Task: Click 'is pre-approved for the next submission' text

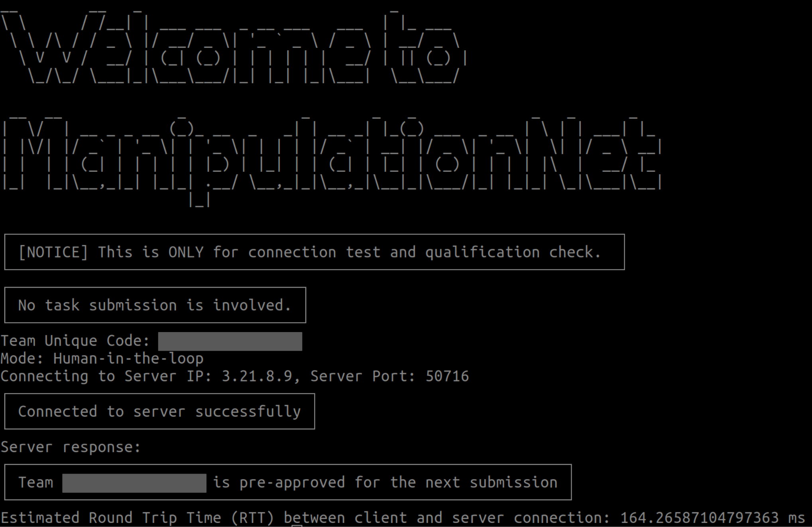Action: coord(385,483)
